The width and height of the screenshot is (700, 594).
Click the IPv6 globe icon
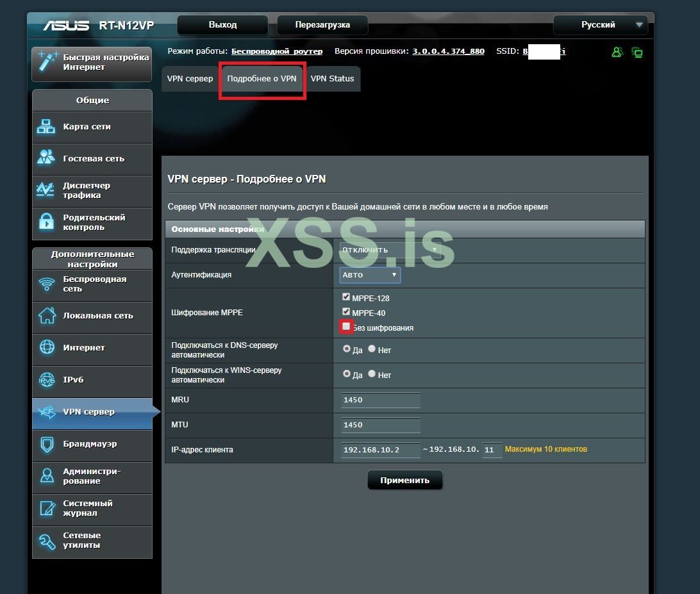47,379
